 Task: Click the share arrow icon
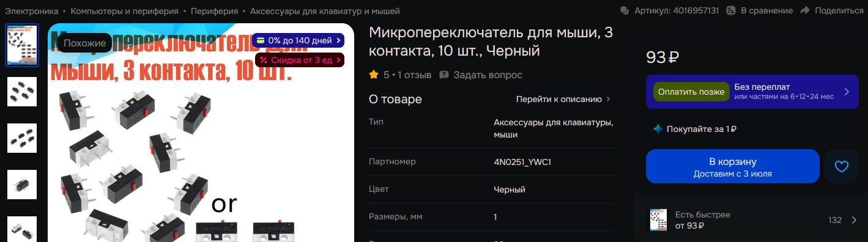[805, 10]
